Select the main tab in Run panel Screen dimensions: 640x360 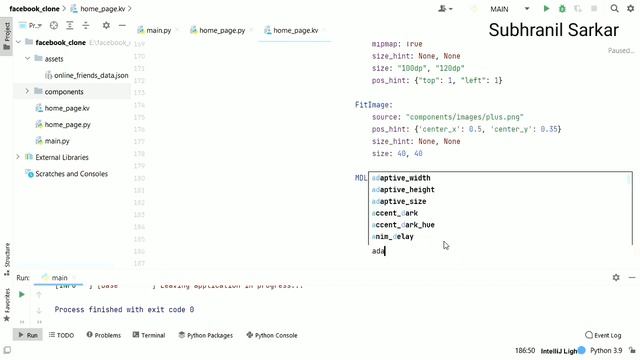59,278
